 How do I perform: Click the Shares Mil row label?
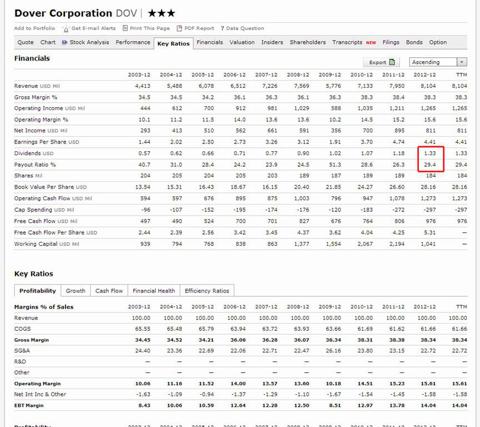tap(28, 176)
